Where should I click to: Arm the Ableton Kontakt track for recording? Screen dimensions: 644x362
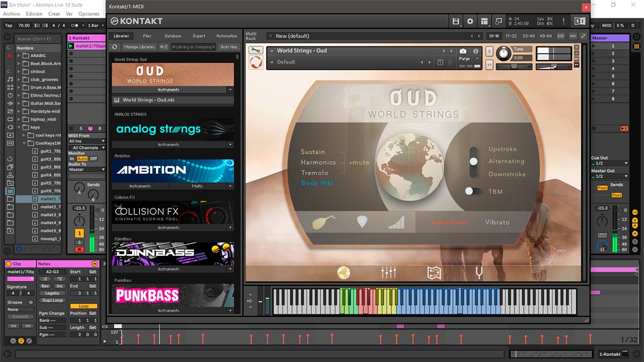pyautogui.click(x=79, y=249)
